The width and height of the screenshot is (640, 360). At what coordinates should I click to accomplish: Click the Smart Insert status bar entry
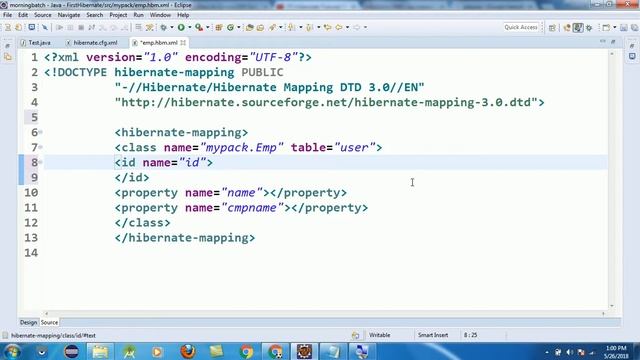click(x=433, y=335)
